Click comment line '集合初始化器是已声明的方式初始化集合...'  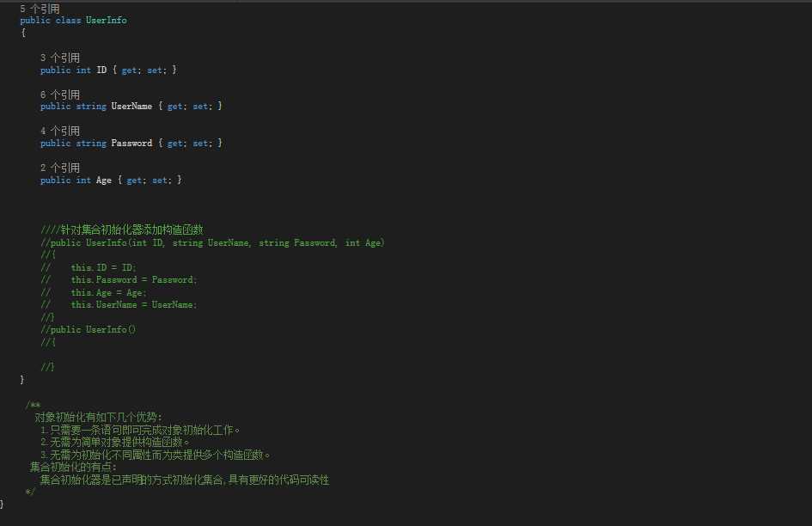pos(185,480)
